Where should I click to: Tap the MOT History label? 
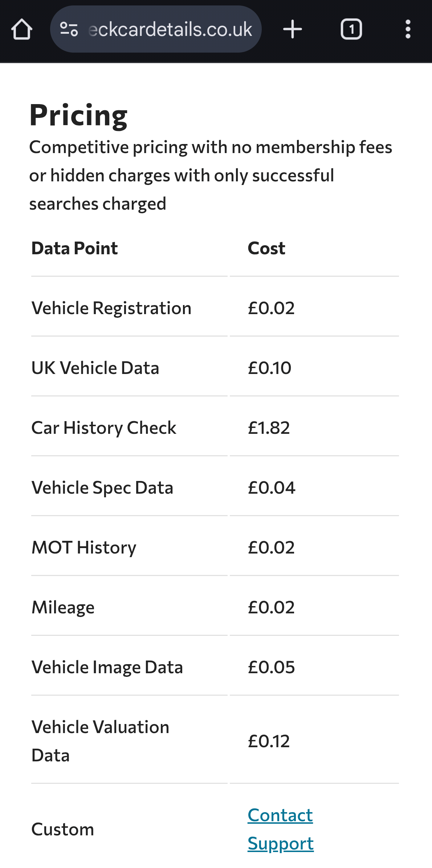[84, 547]
